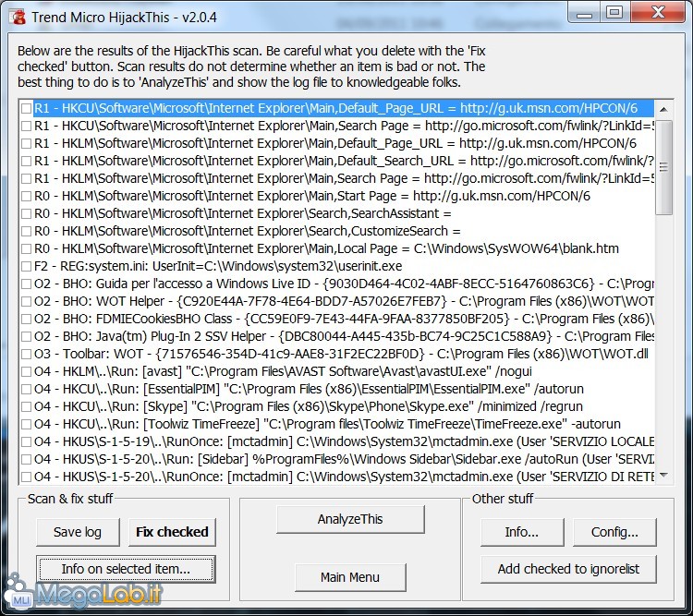
Task: Click the results list scroll down arrow
Action: click(x=663, y=475)
